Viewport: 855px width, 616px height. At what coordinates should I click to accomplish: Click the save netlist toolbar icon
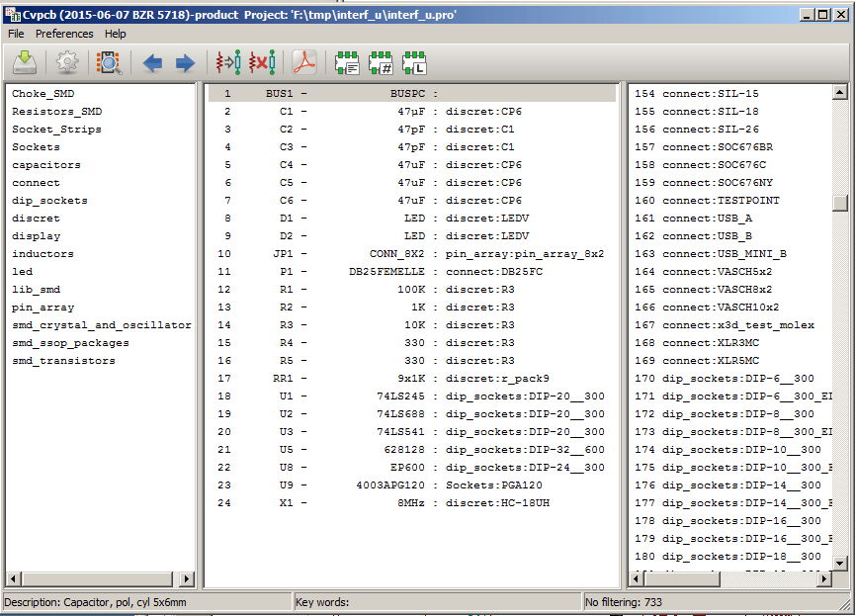point(25,63)
